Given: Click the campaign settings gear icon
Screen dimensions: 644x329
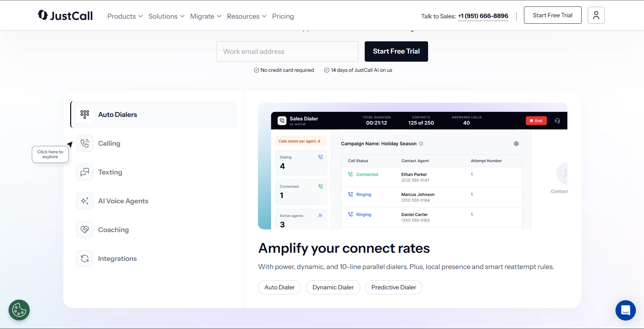Looking at the screenshot, I should pos(516,144).
